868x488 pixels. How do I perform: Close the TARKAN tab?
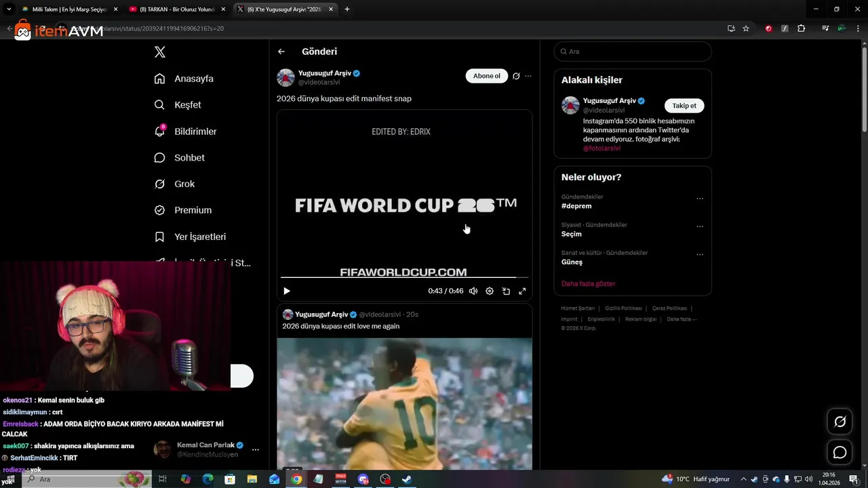coord(223,9)
